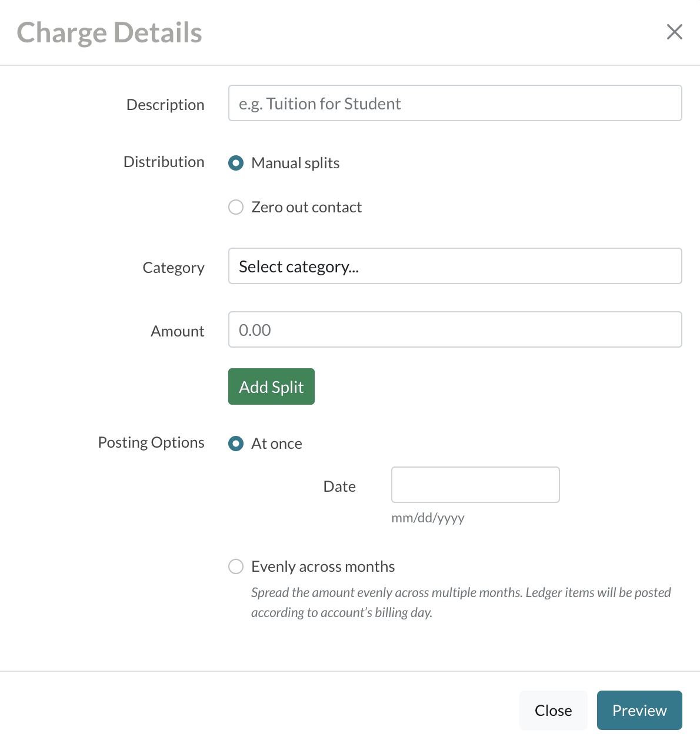Screen dimensions: 700x740
Task: Click the Posting Options label
Action: [151, 442]
